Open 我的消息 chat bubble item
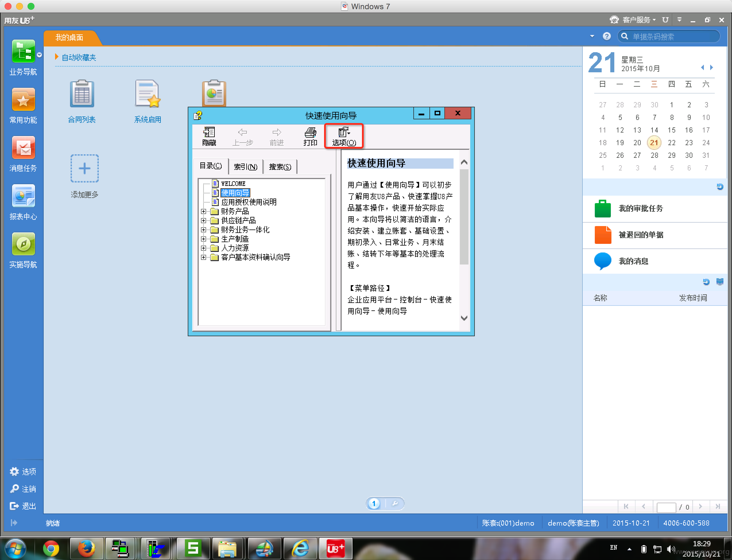Viewport: 732px width, 560px height. (655, 261)
